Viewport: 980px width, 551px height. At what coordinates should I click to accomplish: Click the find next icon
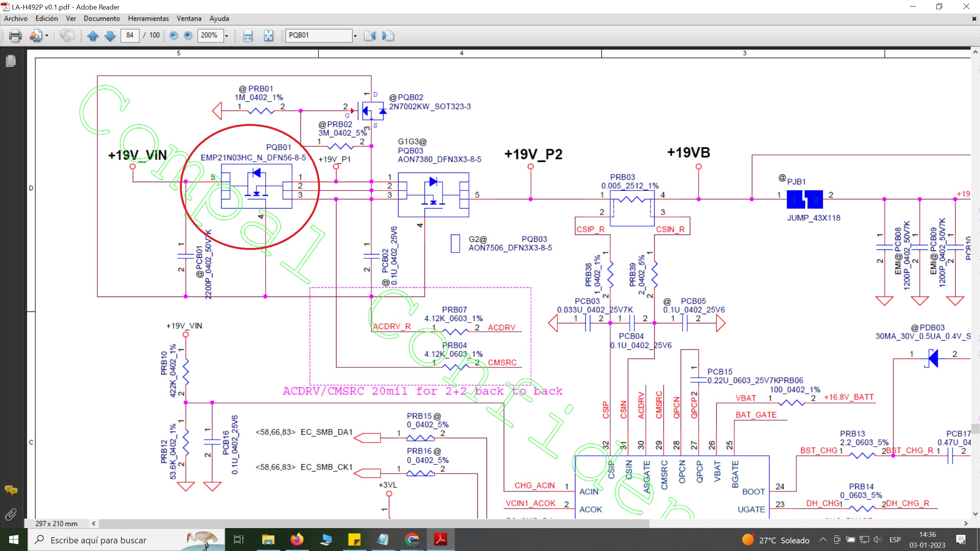click(388, 36)
